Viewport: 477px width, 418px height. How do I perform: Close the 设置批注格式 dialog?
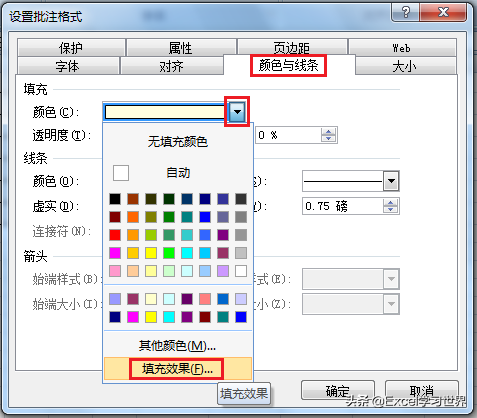tap(444, 13)
